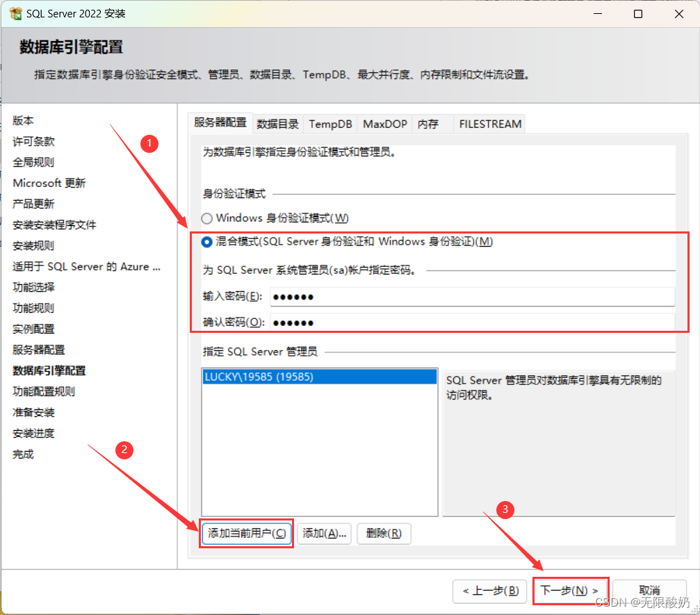The image size is (700, 615).
Task: Go to the 内存 tab
Action: [x=428, y=124]
